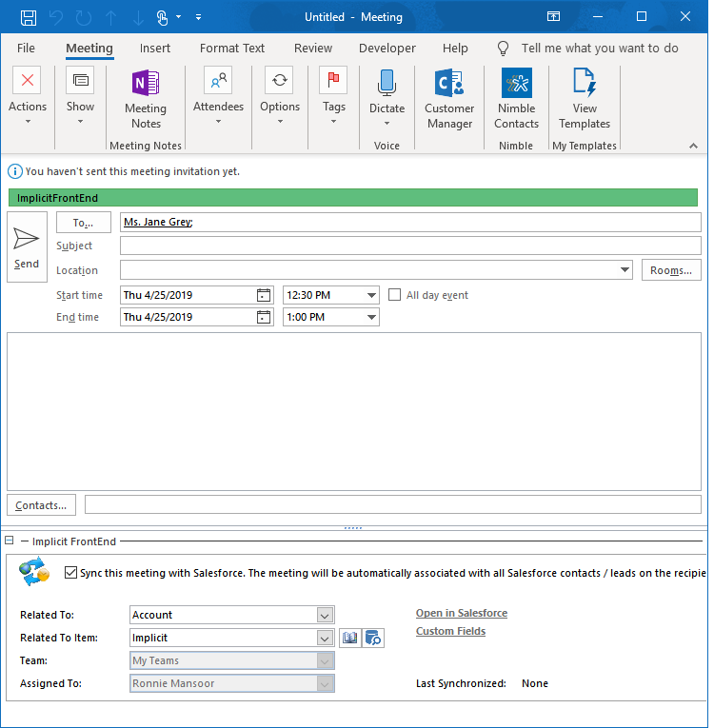Click into the Subject text field
This screenshot has width=714, height=728.
[409, 246]
